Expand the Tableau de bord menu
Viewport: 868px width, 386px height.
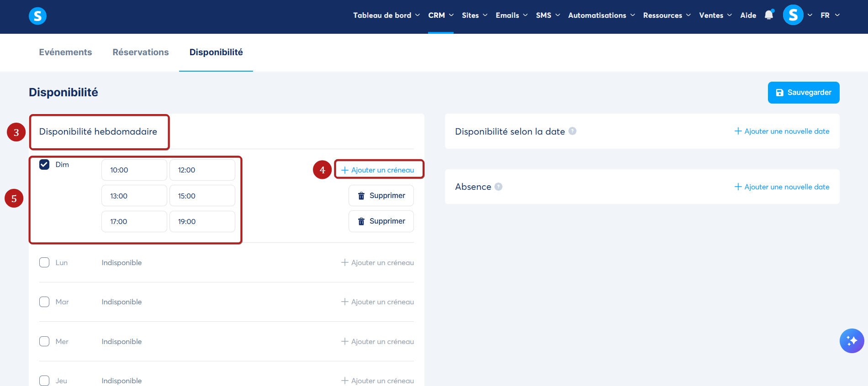[x=386, y=15]
